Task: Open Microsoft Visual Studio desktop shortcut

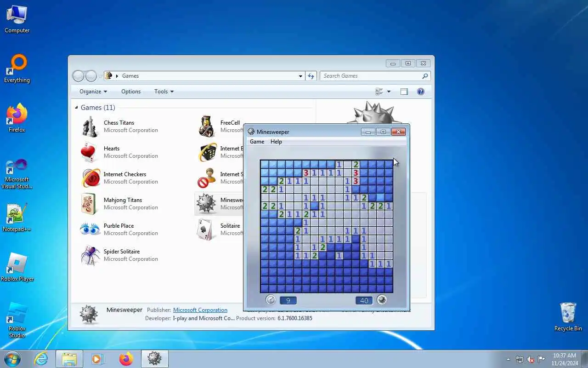Action: click(x=17, y=174)
